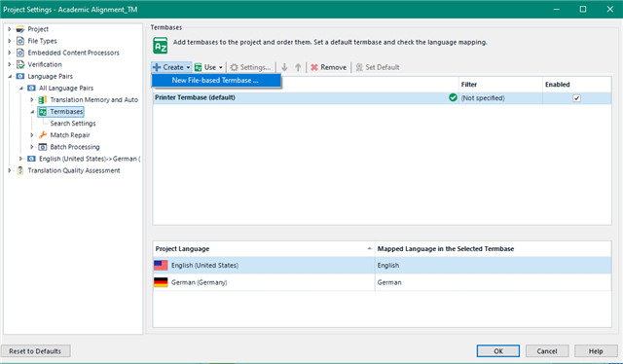623x364 pixels.
Task: Click the Settings... toolbar button
Action: pos(251,67)
